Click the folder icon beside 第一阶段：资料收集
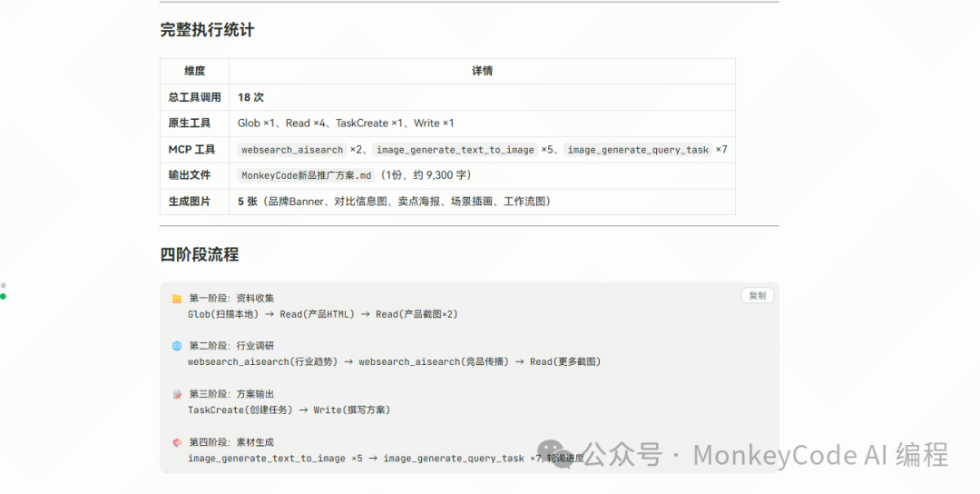The height and width of the screenshot is (494, 980). tap(177, 299)
